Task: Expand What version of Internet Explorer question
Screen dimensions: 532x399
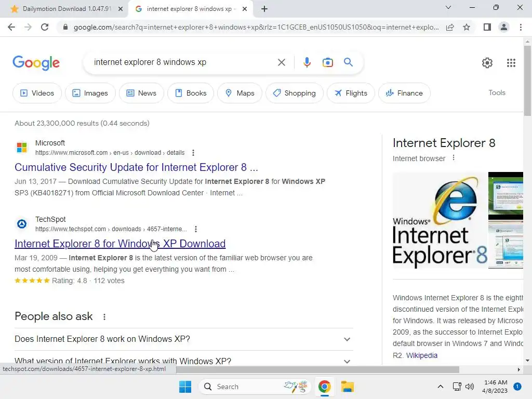Action: click(x=183, y=361)
